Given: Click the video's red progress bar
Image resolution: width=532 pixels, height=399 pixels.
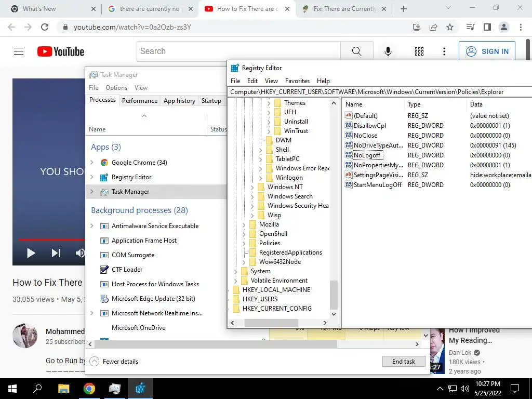Looking at the screenshot, I should click(x=51, y=240).
